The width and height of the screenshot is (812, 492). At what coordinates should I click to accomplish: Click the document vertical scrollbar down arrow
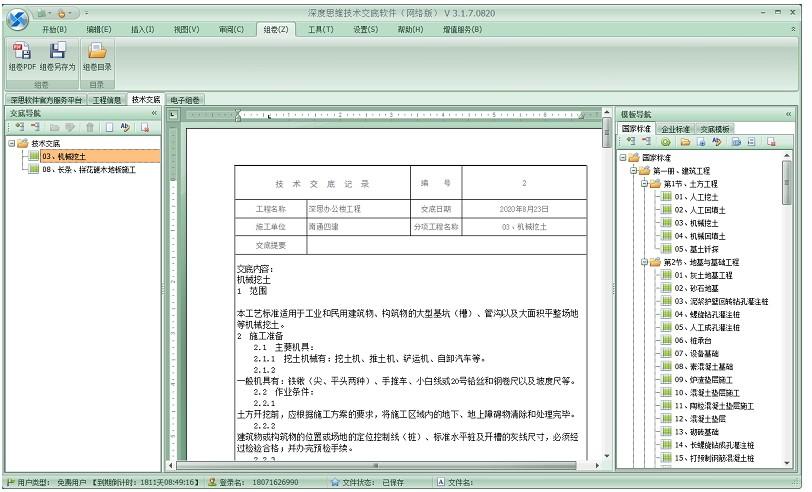click(607, 456)
